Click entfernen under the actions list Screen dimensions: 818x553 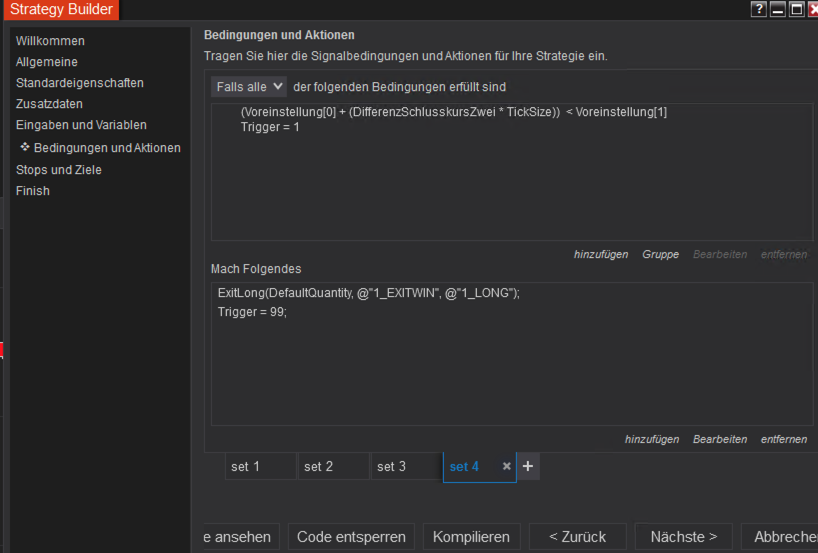(783, 440)
